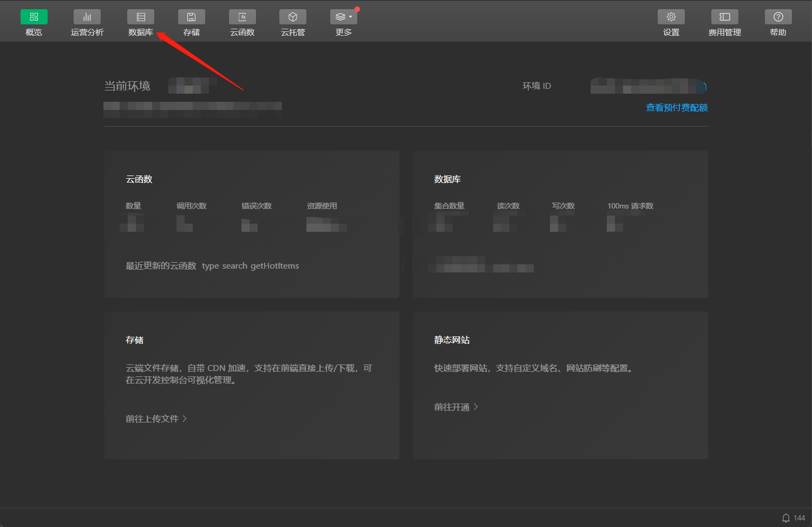Select the 云函数 card title
Viewport: 812px width, 527px height.
point(139,179)
